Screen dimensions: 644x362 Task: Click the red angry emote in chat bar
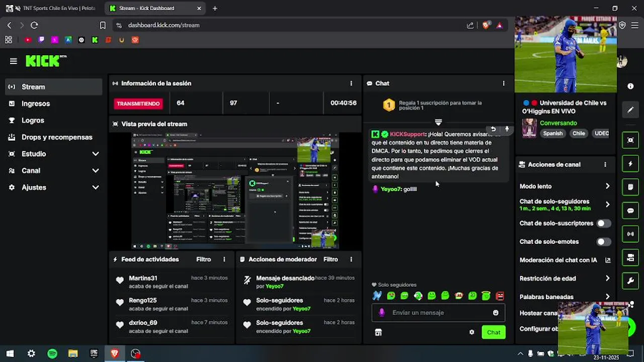[x=500, y=296]
